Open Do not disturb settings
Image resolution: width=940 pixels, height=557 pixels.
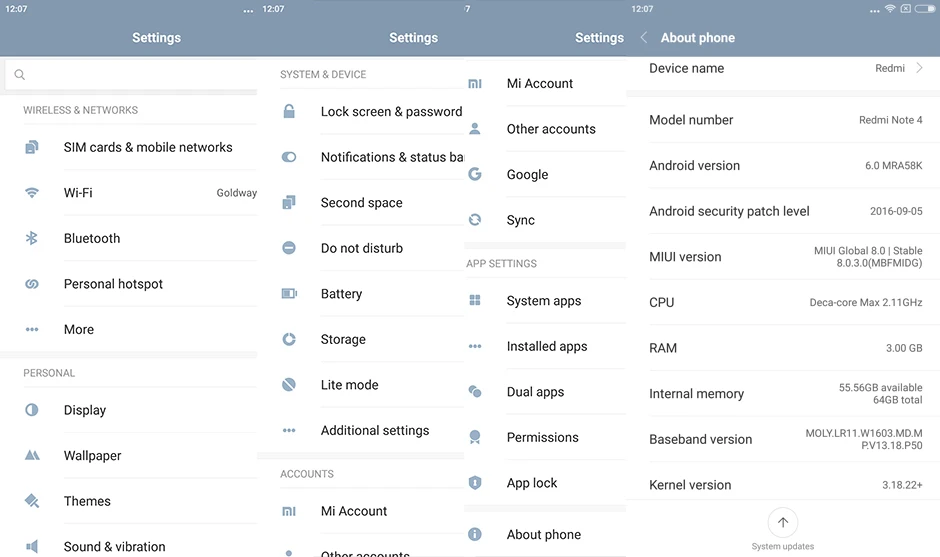[x=361, y=248]
